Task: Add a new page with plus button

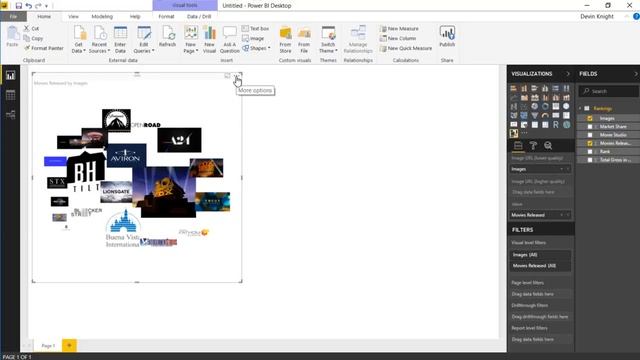Action: tap(69, 346)
